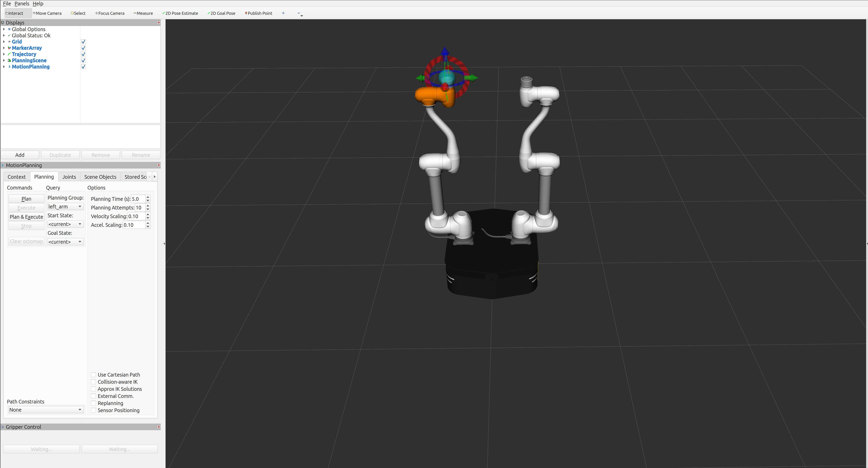Open the Panels menu
This screenshot has width=868, height=468.
tap(22, 3)
